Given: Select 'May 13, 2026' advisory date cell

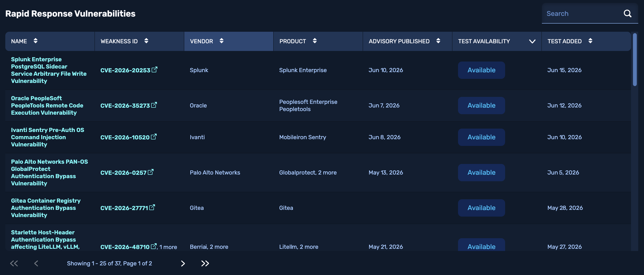Looking at the screenshot, I should [385, 173].
